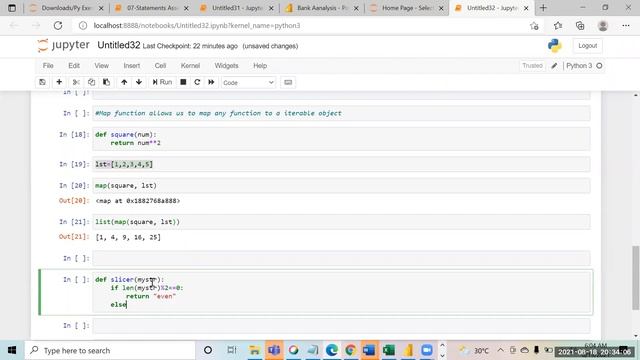Click the empty cell below slicer cell
This screenshot has width=640, height=360.
coord(341,326)
